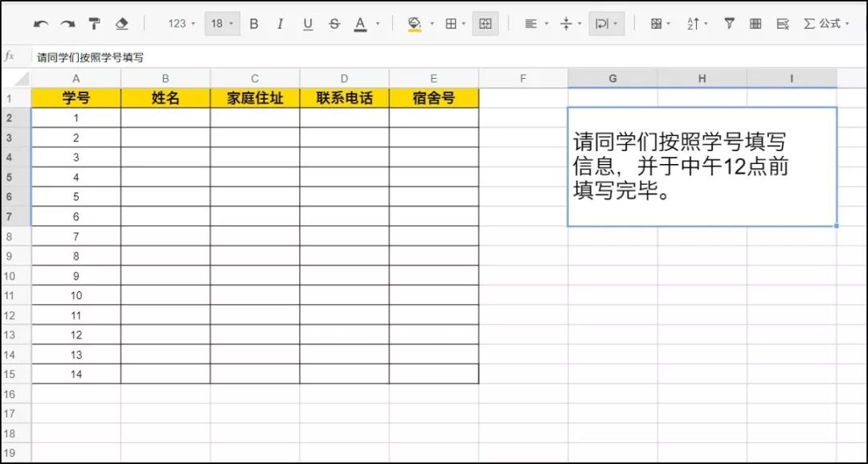Open the font color picker

(x=361, y=23)
